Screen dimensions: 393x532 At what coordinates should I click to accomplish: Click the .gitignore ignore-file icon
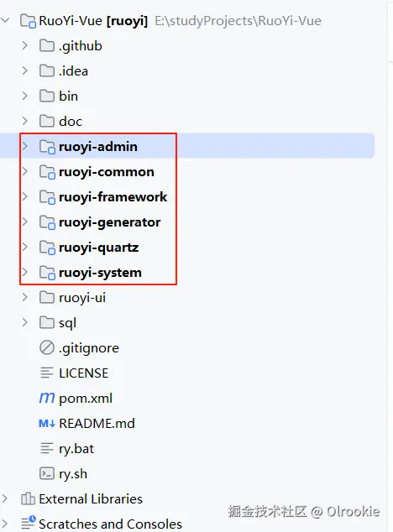click(x=47, y=347)
